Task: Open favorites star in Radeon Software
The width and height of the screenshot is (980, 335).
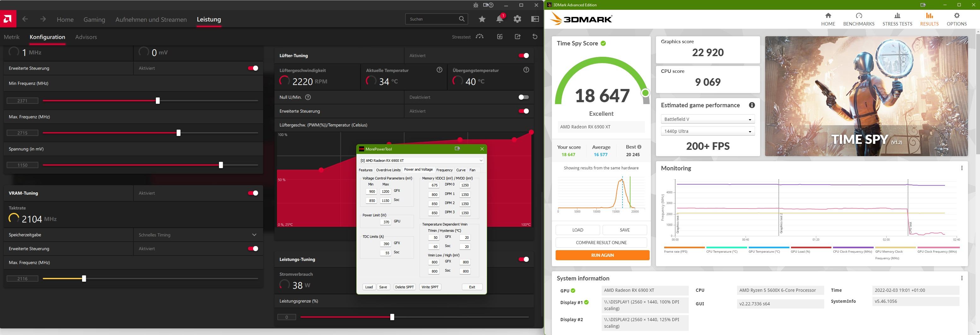Action: coord(482,19)
